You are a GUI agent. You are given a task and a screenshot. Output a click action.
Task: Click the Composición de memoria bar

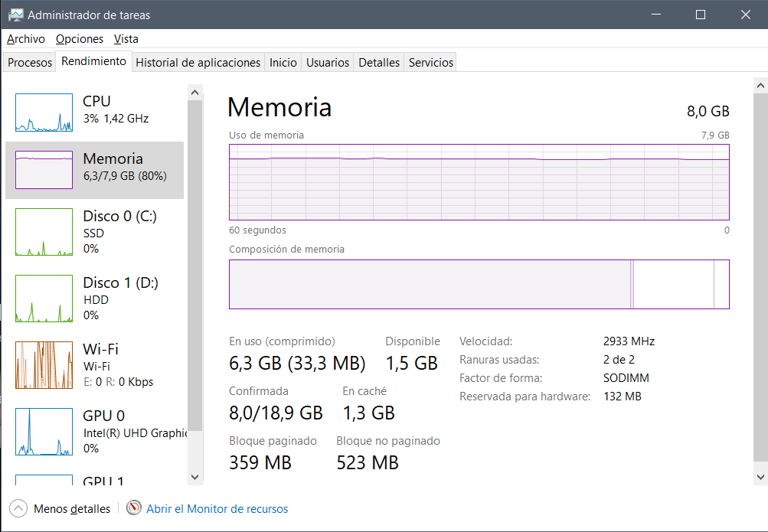(x=479, y=284)
